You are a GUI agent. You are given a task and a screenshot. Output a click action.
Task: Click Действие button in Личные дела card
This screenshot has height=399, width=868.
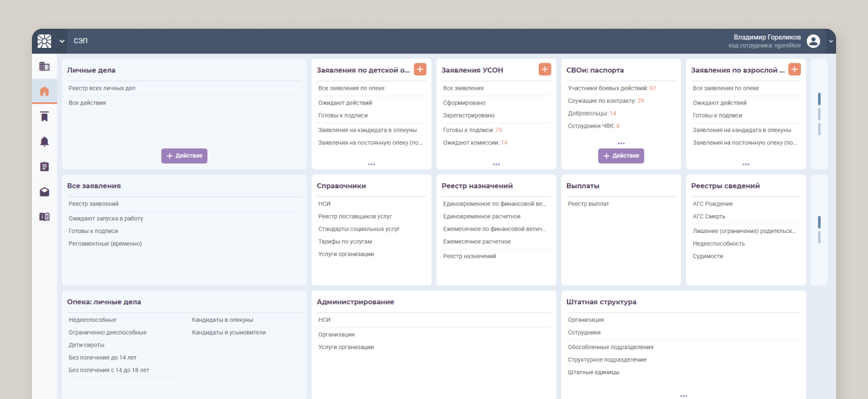click(184, 156)
